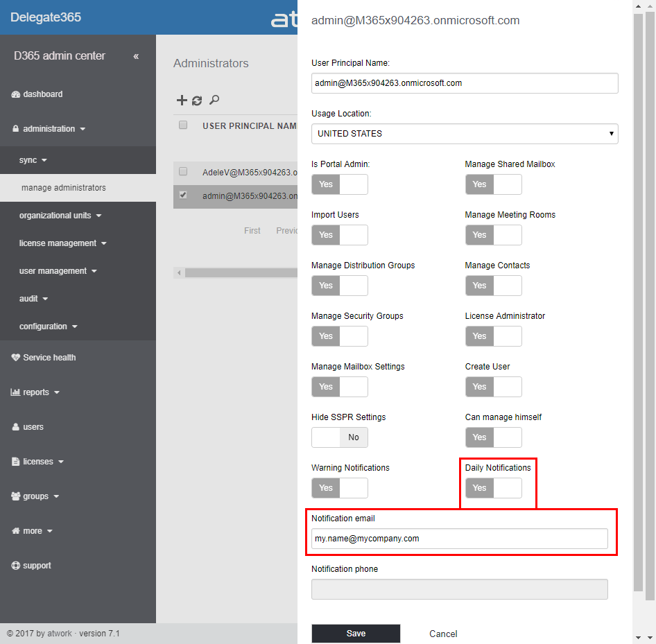Click the users person icon
656x644 pixels.
point(15,427)
